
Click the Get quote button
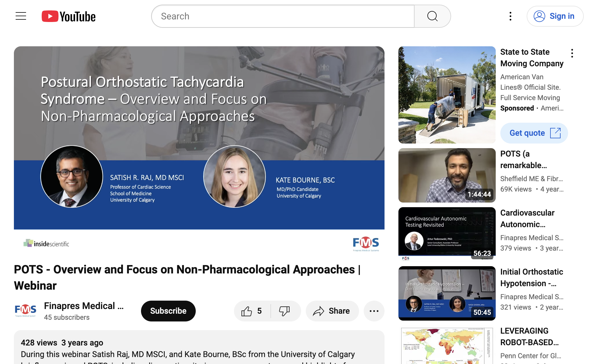[x=534, y=133]
